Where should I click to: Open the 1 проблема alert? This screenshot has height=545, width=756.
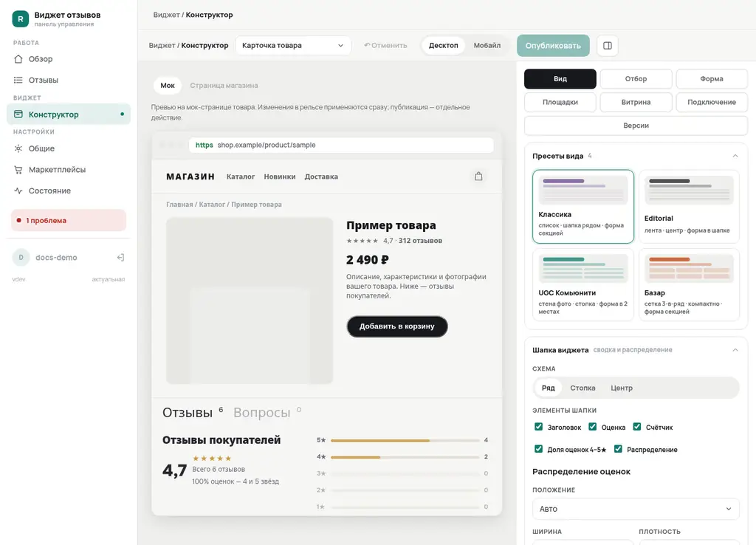[69, 220]
